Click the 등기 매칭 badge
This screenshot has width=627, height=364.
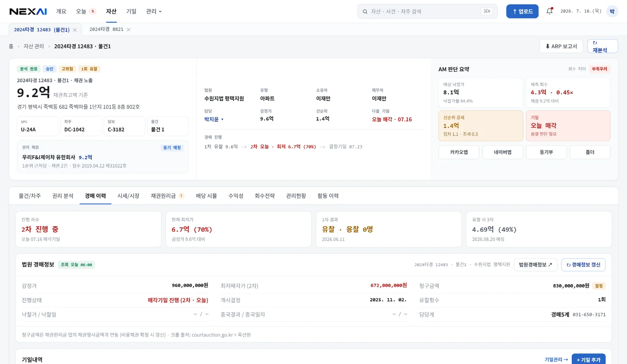(x=172, y=148)
